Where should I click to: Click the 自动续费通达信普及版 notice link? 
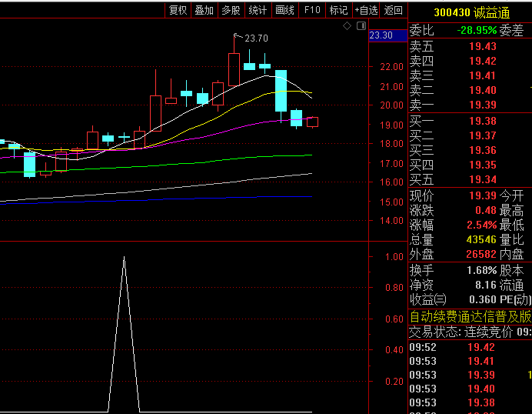pos(470,316)
